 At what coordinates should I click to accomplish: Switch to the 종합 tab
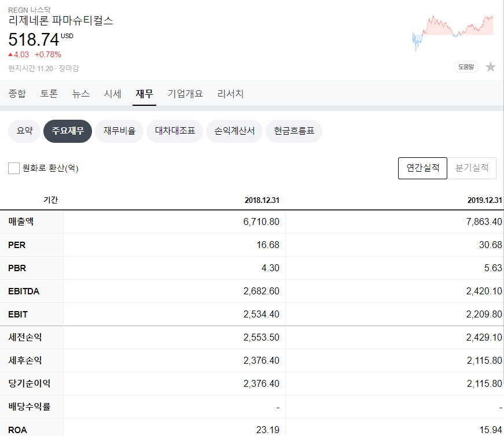tap(17, 94)
